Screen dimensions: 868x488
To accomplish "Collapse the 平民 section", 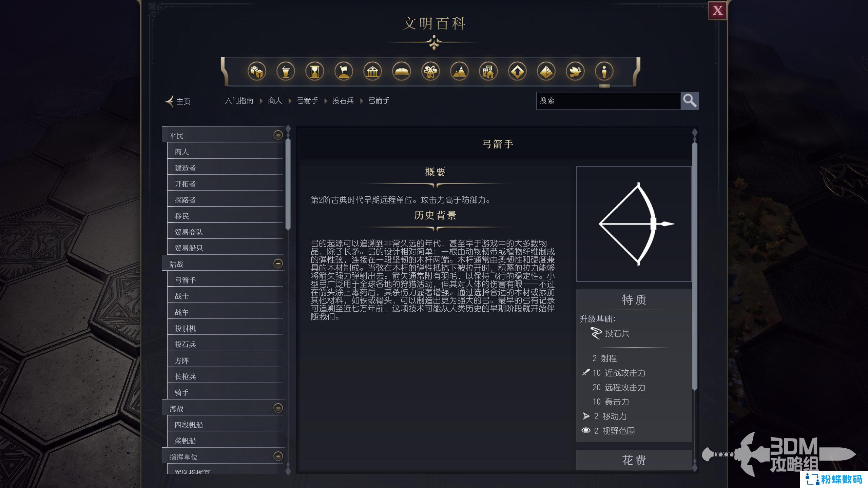I will pos(278,135).
